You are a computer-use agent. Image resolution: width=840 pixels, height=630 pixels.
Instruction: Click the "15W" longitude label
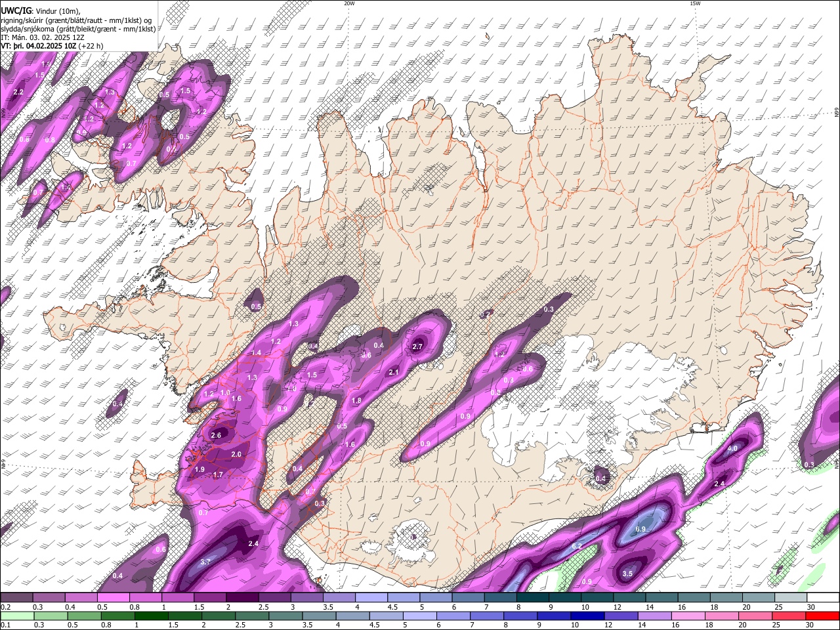coord(695,3)
